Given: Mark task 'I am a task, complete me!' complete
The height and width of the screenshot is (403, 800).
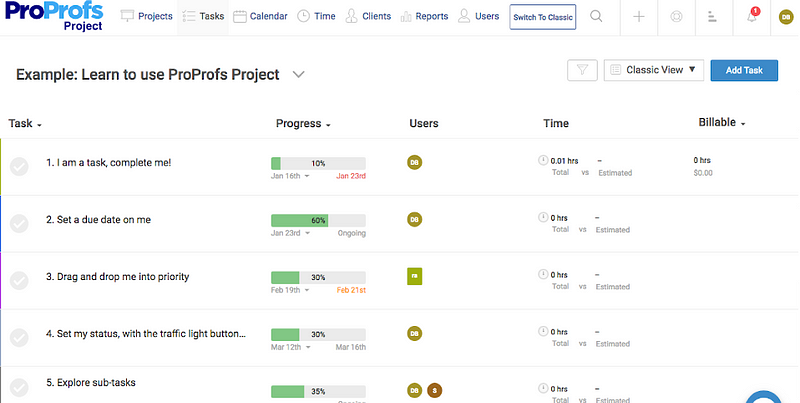Looking at the screenshot, I should pos(19,167).
